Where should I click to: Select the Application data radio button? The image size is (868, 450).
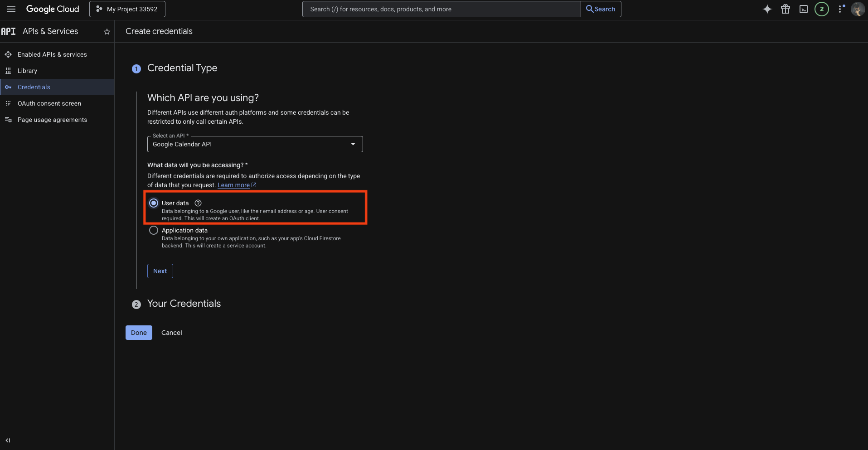coord(154,230)
